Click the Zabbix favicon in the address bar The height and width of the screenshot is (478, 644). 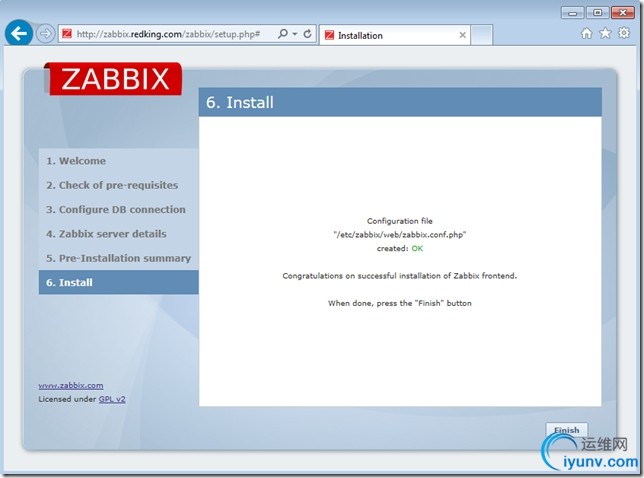pos(67,34)
